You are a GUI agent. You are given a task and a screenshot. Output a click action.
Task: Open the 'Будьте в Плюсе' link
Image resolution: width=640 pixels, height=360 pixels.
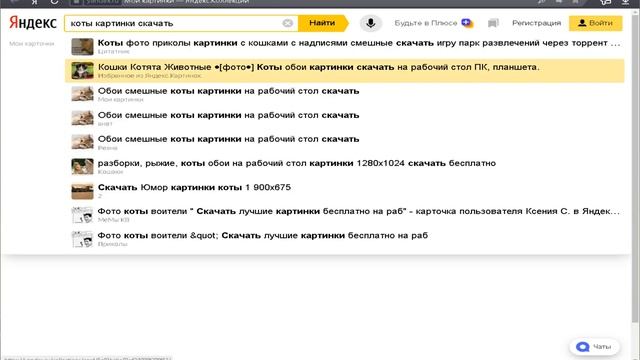pos(433,23)
